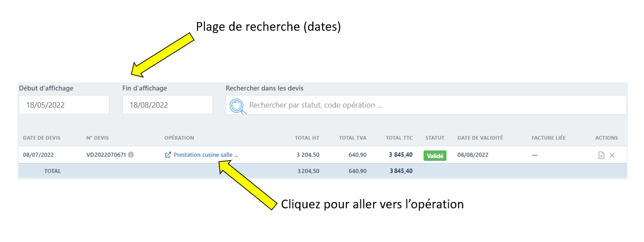Open the document icon in the Actions column
The image size is (644, 242).
[x=601, y=156]
